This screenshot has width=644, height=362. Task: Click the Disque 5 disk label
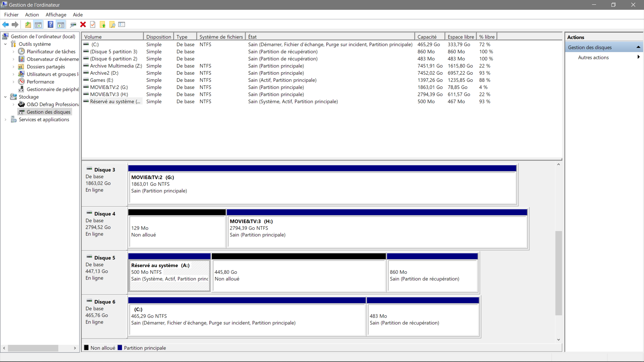(x=104, y=258)
